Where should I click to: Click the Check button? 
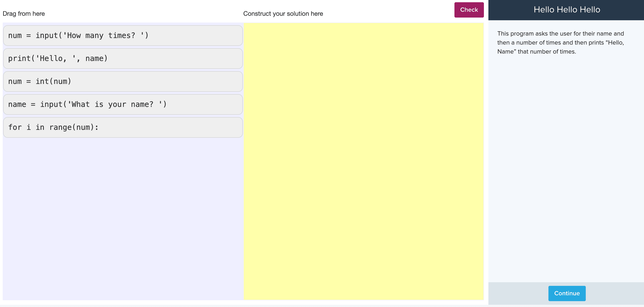(469, 10)
